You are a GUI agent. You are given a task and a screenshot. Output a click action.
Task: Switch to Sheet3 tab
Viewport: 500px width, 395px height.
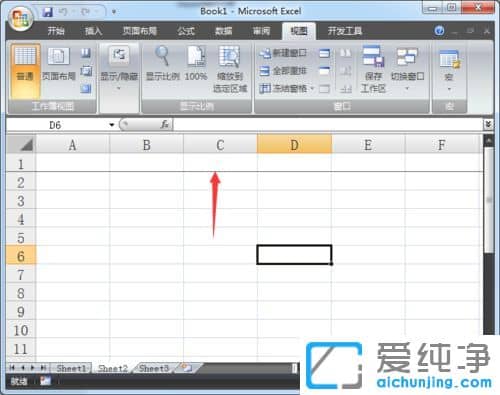(154, 368)
